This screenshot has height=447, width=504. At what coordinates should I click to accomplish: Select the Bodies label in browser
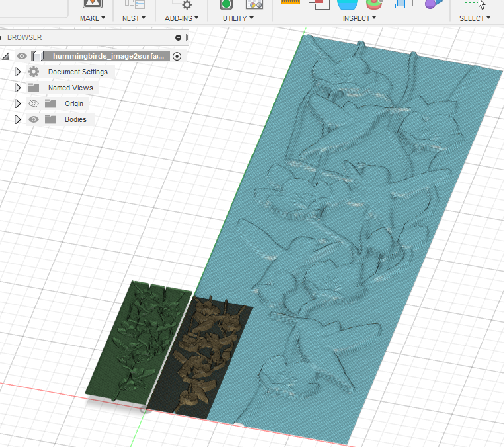point(75,119)
